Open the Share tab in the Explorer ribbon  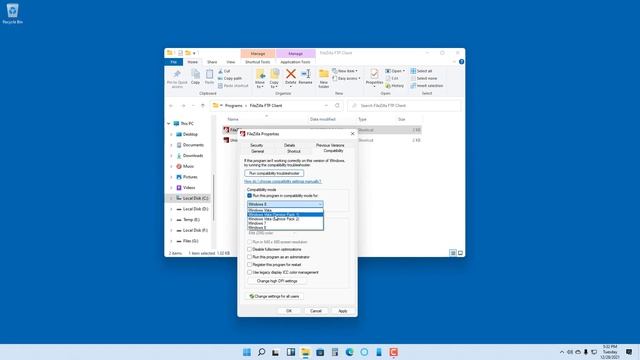pyautogui.click(x=212, y=62)
